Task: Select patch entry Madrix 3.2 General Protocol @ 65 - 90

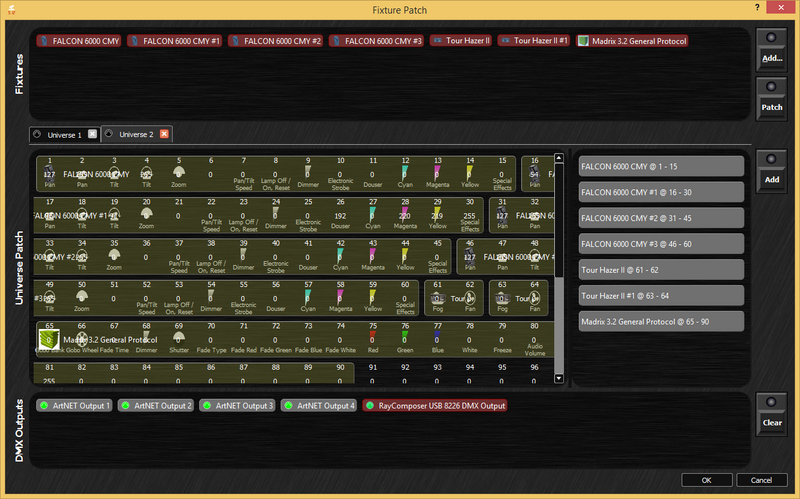Action: click(x=661, y=321)
